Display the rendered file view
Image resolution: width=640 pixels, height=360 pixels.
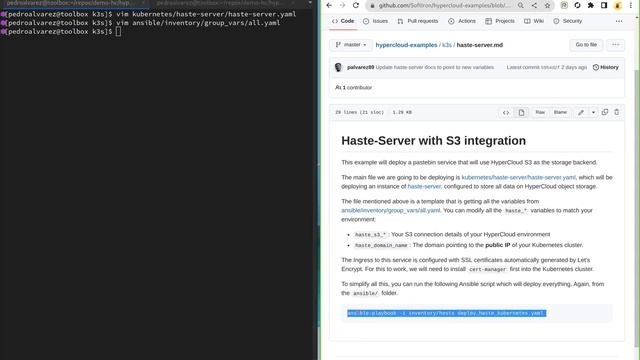pyautogui.click(x=521, y=112)
